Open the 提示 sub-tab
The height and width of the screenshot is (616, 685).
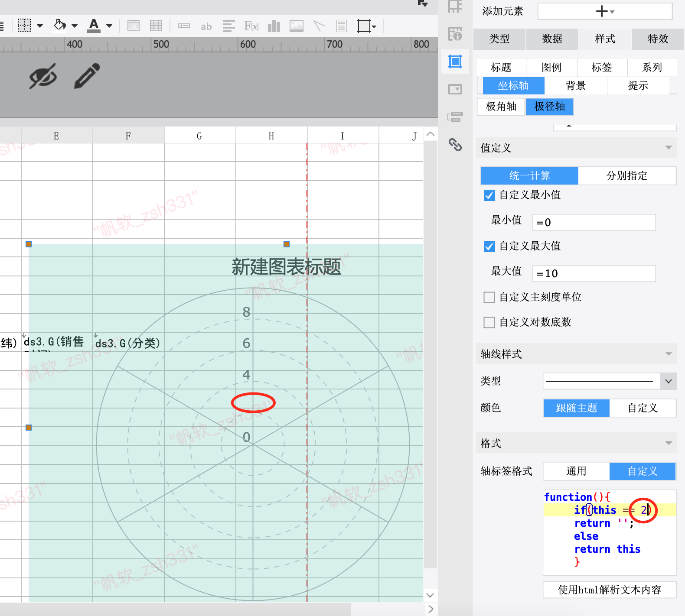pos(638,86)
